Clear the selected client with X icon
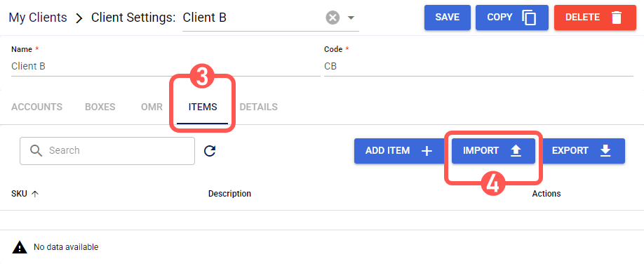The image size is (644, 264). [x=333, y=18]
